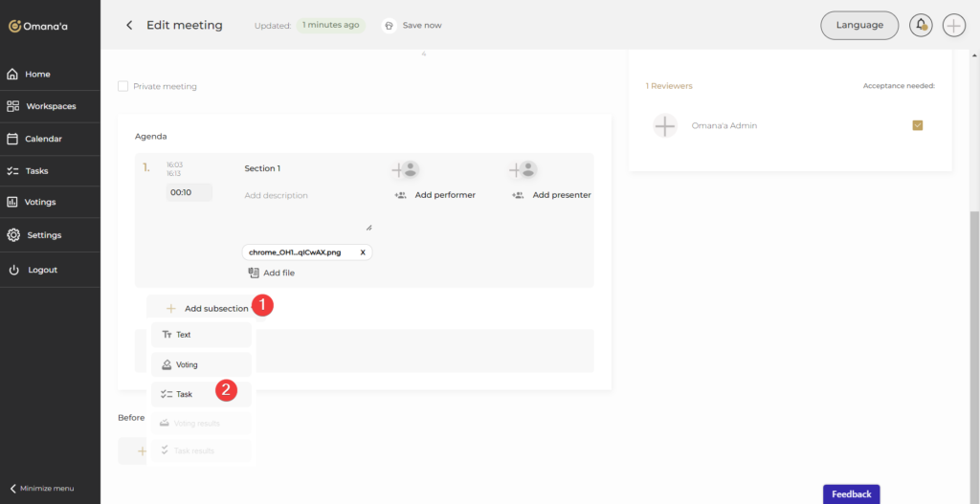
Task: Open the Feedback button
Action: (851, 493)
